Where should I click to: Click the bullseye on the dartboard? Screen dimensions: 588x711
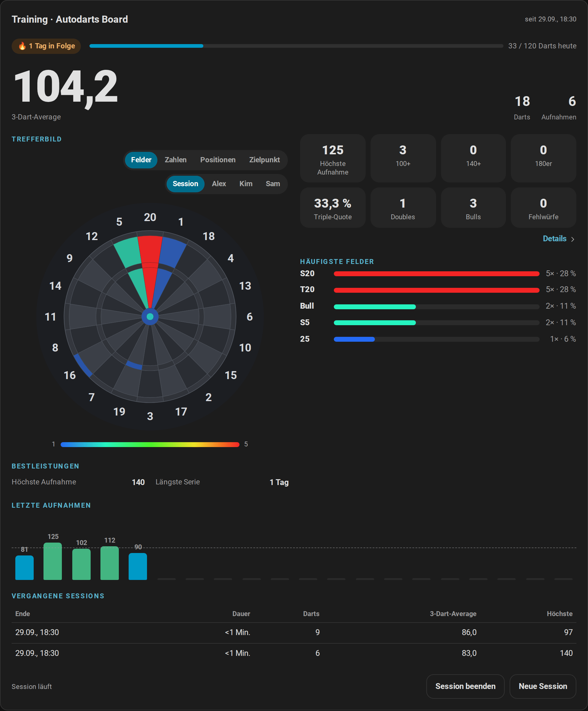click(150, 317)
